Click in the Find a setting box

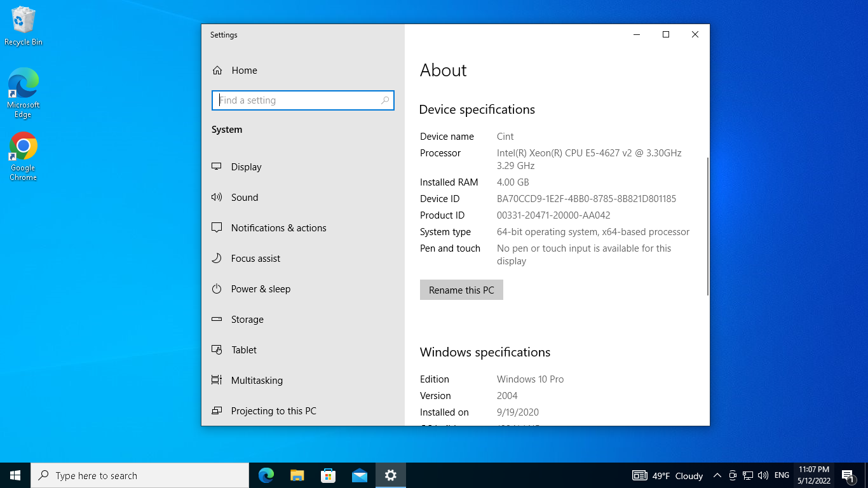[x=303, y=100]
